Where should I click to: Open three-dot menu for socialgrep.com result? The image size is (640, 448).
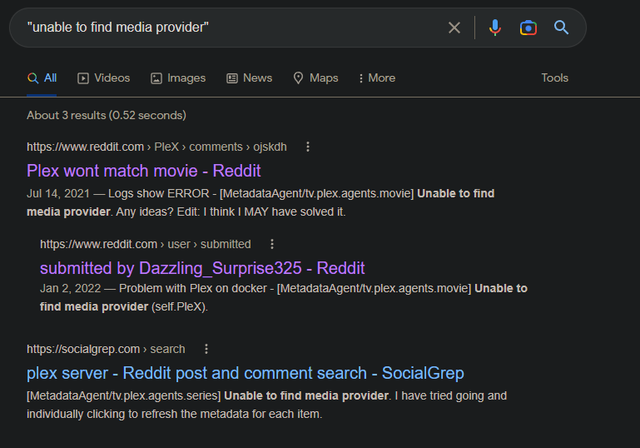point(206,349)
